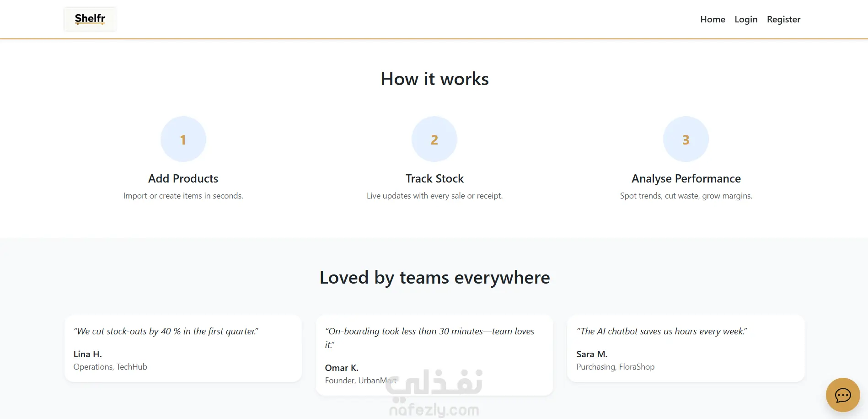Click Loved by teams everywhere heading
868x419 pixels.
click(434, 278)
